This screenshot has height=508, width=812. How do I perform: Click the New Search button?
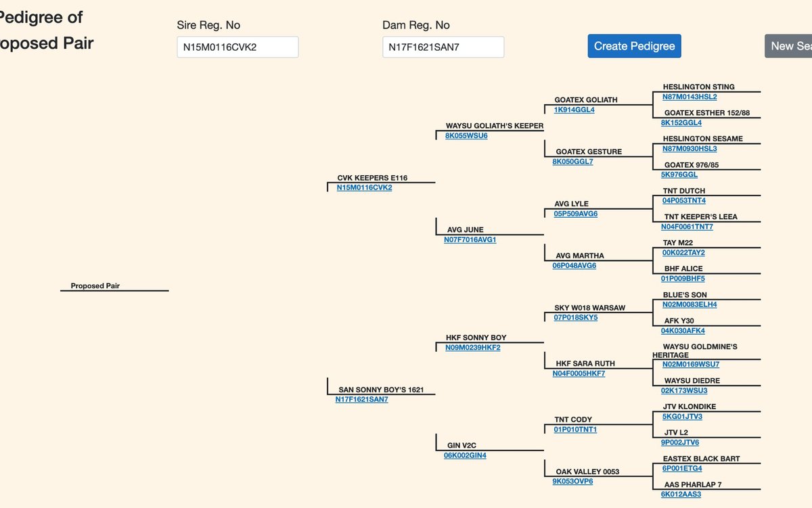[789, 46]
